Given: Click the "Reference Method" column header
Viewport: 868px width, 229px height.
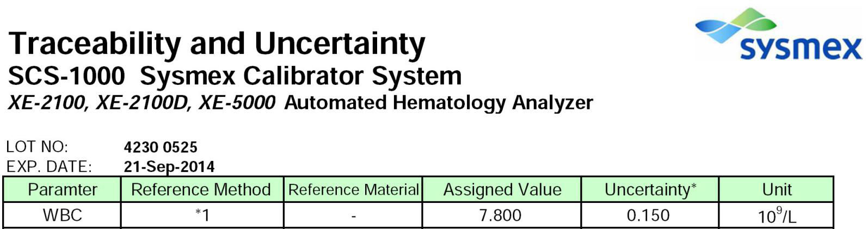Looking at the screenshot, I should tap(201, 190).
